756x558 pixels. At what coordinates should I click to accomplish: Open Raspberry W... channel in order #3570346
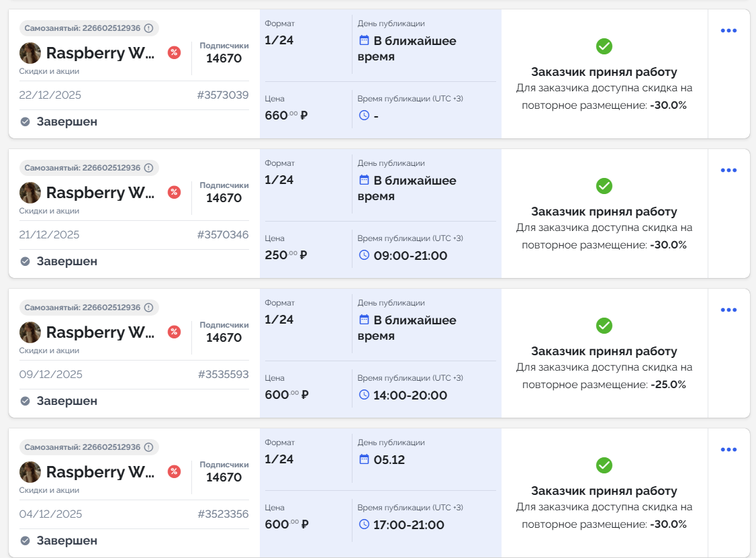101,193
